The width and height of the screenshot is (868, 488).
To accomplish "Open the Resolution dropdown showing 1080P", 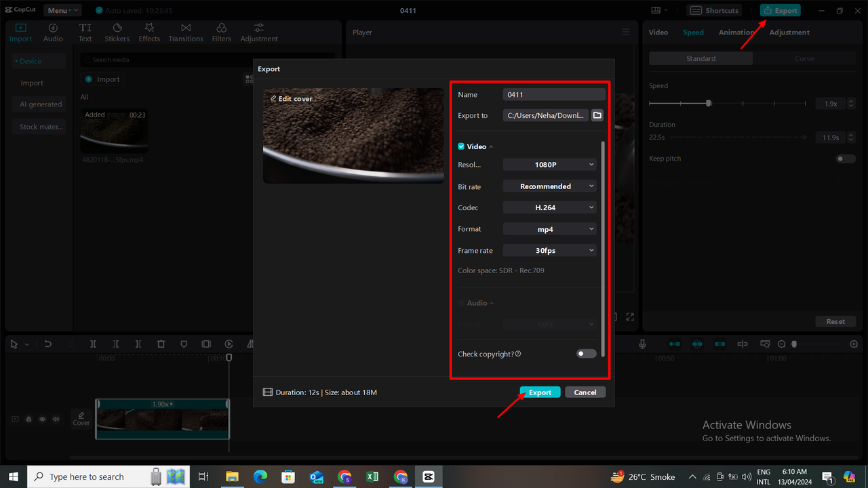I will [x=549, y=164].
